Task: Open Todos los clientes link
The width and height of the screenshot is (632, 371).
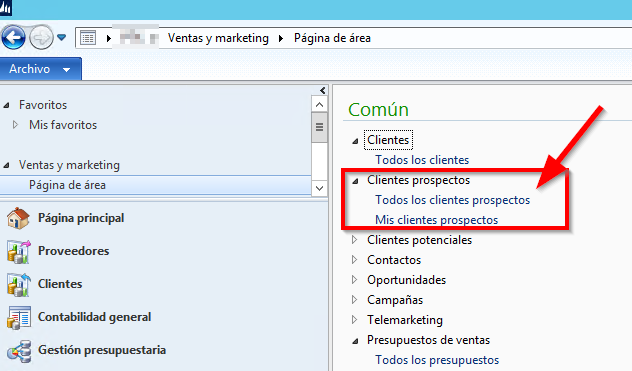Action: [x=422, y=160]
